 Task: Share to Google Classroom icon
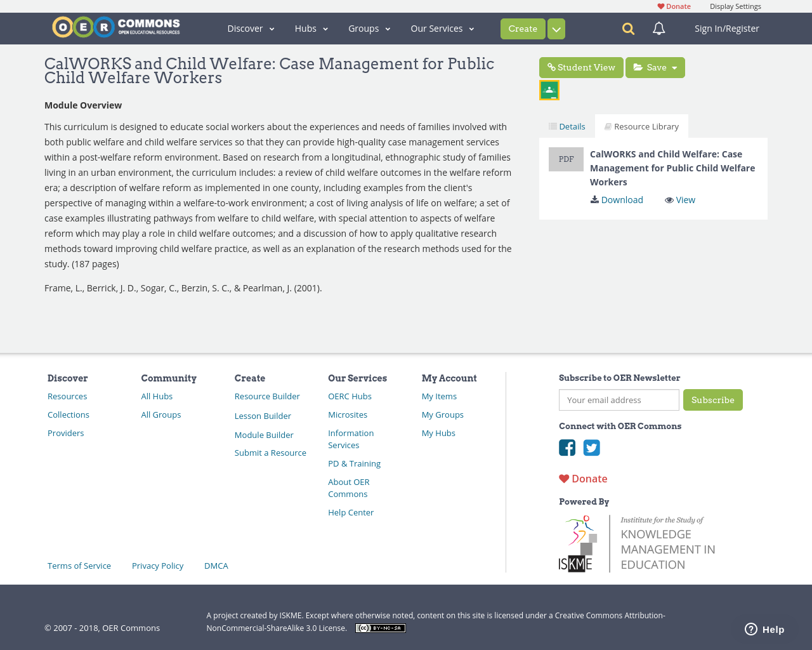[x=549, y=89]
